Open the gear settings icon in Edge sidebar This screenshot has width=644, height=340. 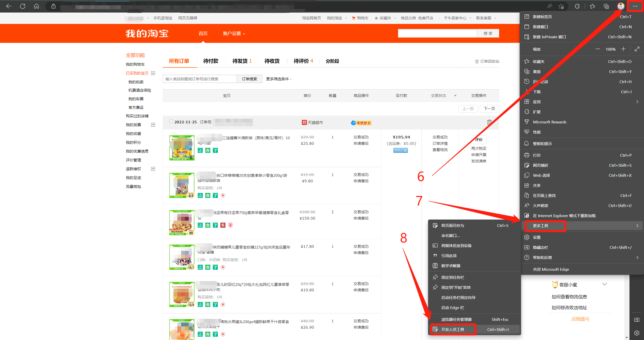coord(637,333)
